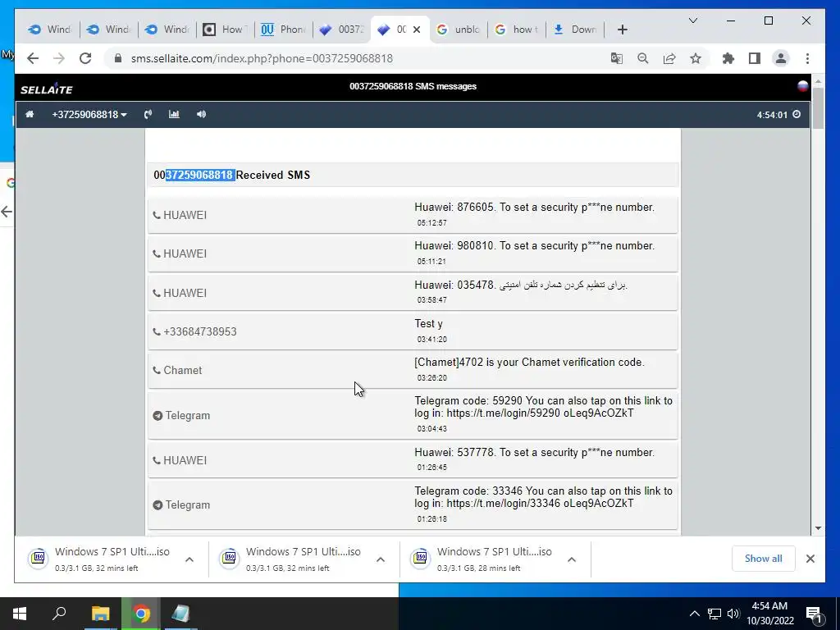The height and width of the screenshot is (630, 840).
Task: Open Chrome extensions puzzle icon
Action: (x=728, y=58)
